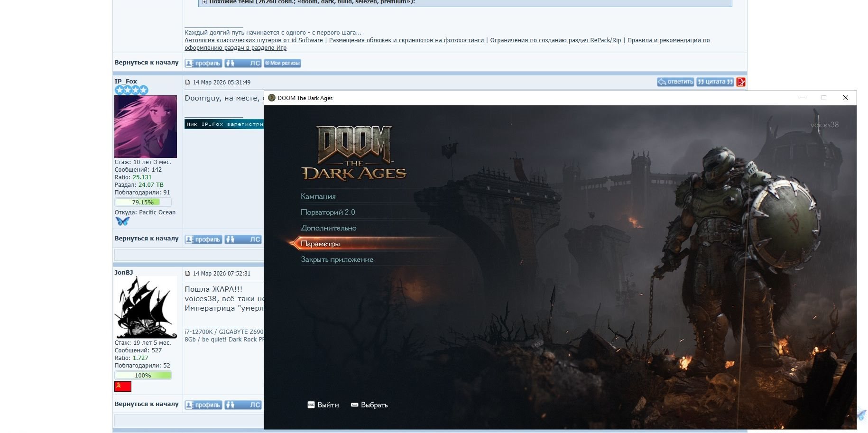The height and width of the screenshot is (433, 868).
Task: Click JonBJ's pirate ship avatar
Action: (x=146, y=307)
